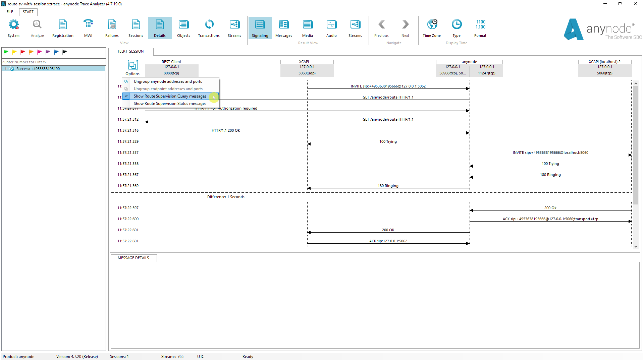Viewport: 644px width, 362px height.
Task: Click the anynode 11247(tcp) address box
Action: point(487,70)
